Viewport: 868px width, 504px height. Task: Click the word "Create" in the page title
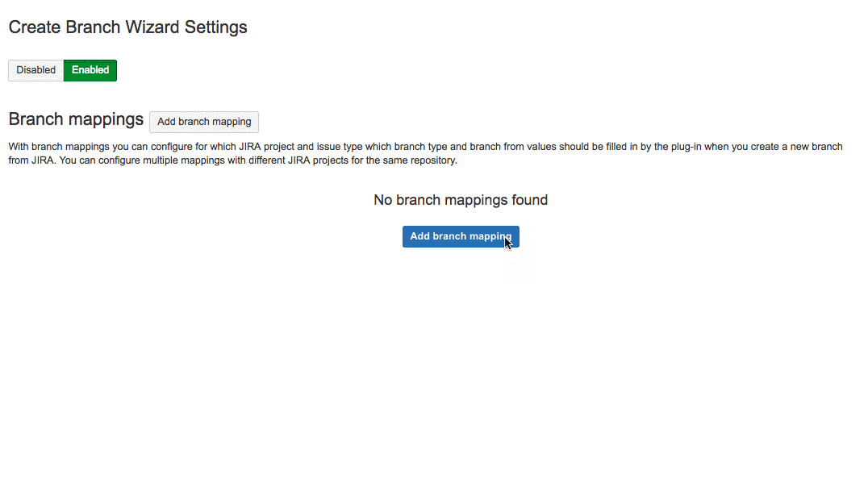click(34, 27)
